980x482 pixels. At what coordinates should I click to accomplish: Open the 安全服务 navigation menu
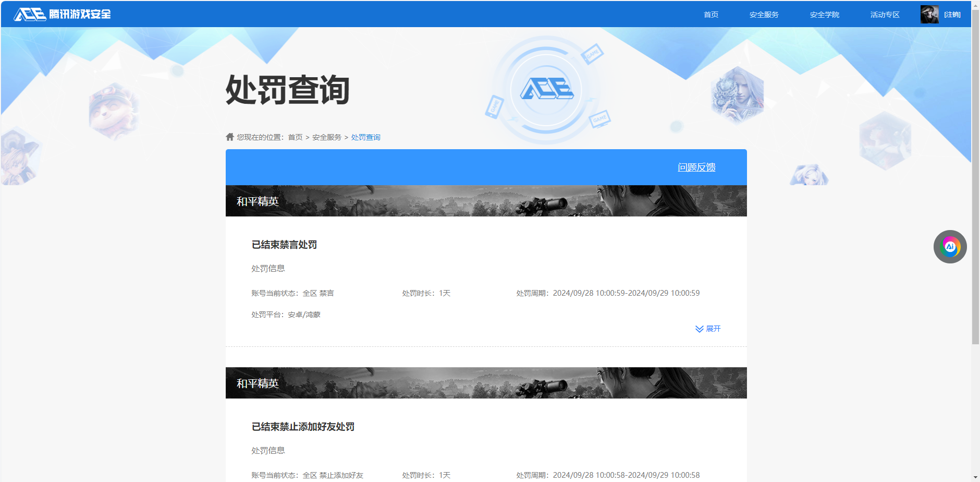pos(764,15)
